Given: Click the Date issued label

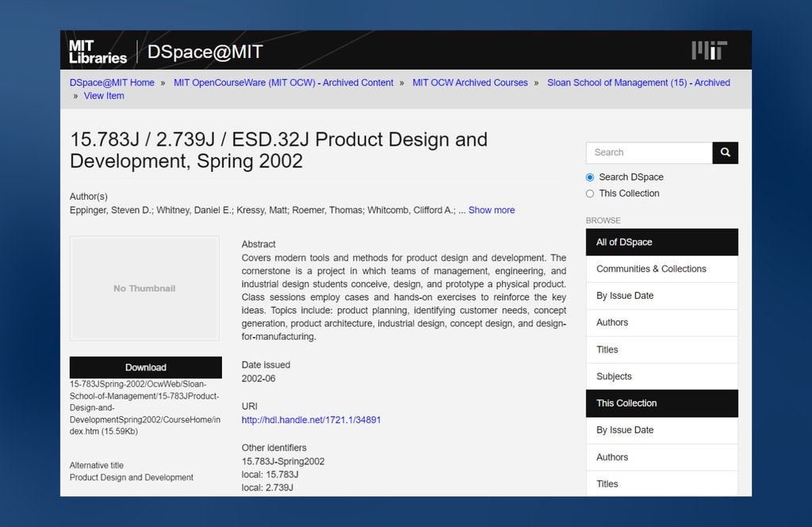Looking at the screenshot, I should [266, 365].
